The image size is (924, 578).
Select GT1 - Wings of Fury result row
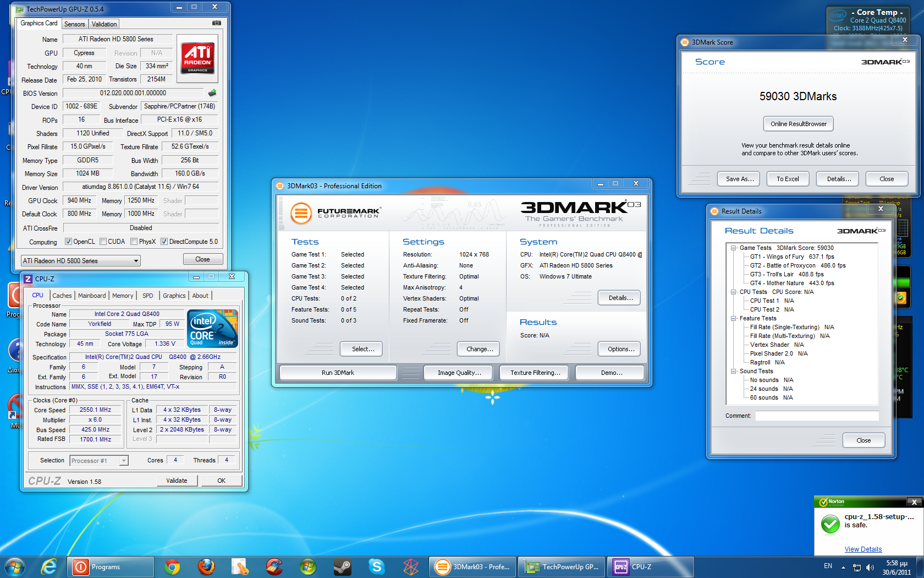click(792, 257)
